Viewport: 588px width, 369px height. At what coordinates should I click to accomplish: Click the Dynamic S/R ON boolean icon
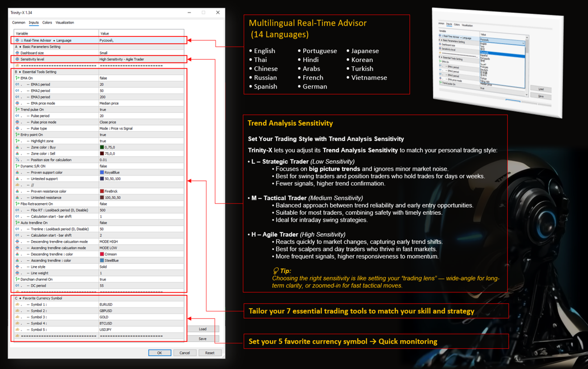tap(17, 166)
